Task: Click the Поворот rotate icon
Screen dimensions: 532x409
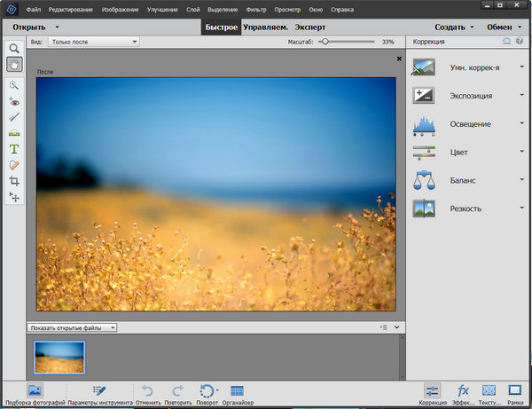Action: (207, 390)
